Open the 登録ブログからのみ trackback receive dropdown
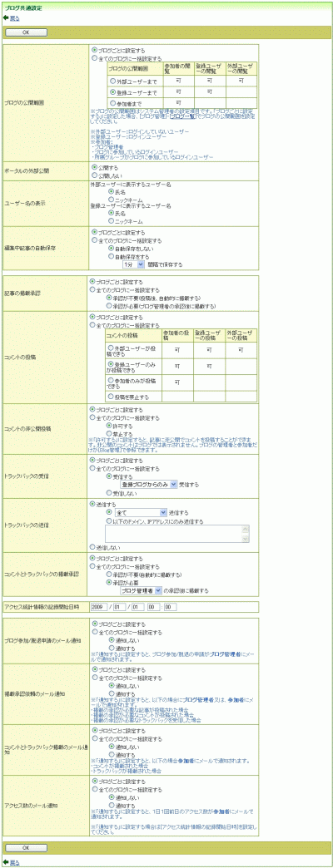This screenshot has height=868, width=333. [x=148, y=484]
